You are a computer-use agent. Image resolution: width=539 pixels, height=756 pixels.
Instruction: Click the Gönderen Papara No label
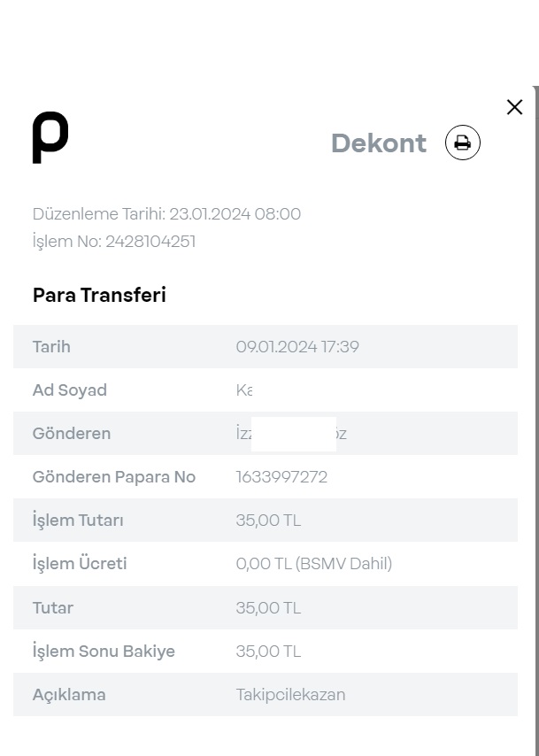tap(114, 477)
